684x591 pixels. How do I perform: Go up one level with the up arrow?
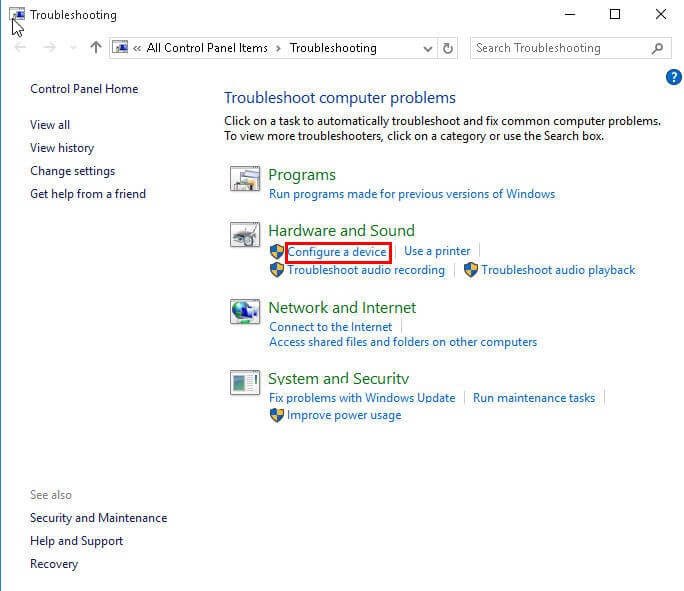tap(96, 48)
